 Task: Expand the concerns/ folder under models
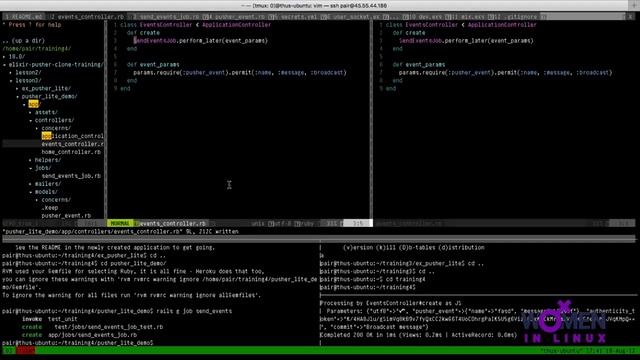pos(53,200)
